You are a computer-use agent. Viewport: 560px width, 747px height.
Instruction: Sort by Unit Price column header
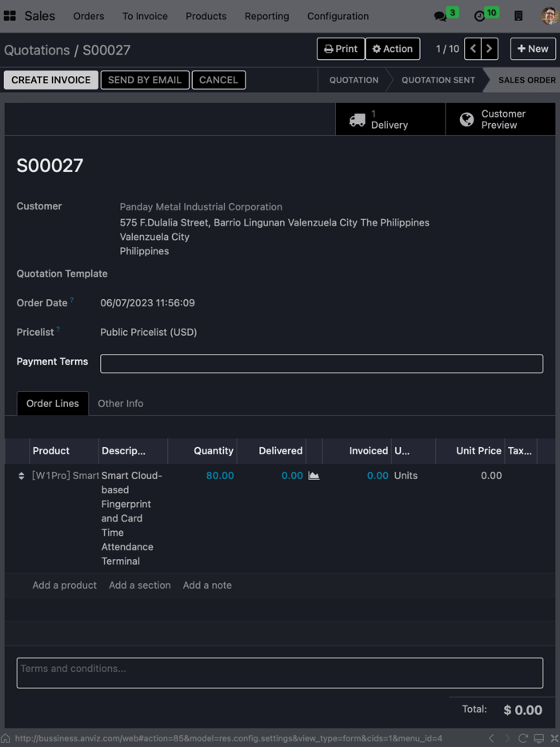click(x=470, y=450)
